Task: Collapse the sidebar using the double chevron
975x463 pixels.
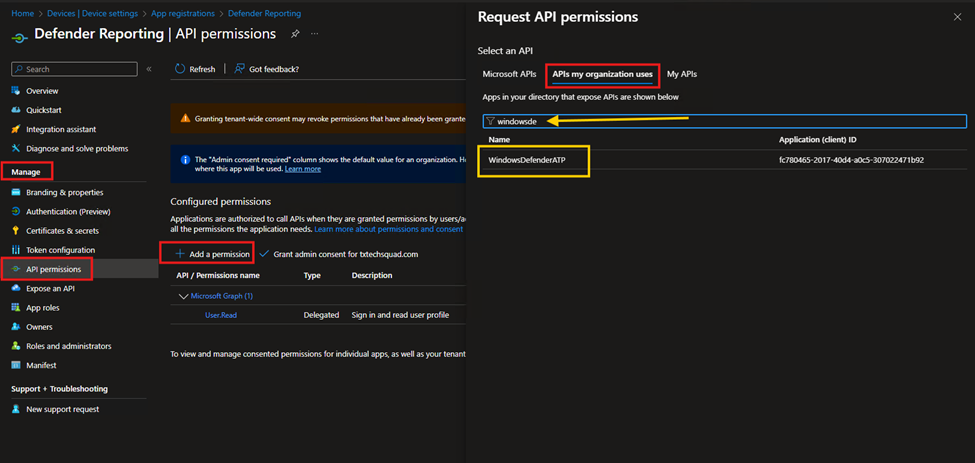Action: pos(149,69)
